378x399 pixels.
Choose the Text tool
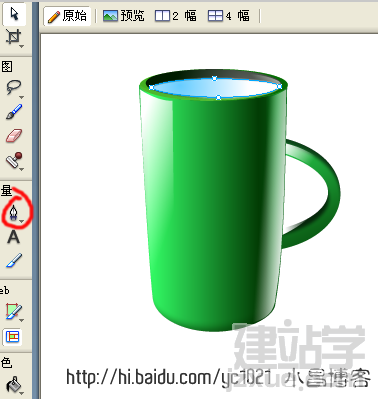pyautogui.click(x=13, y=237)
